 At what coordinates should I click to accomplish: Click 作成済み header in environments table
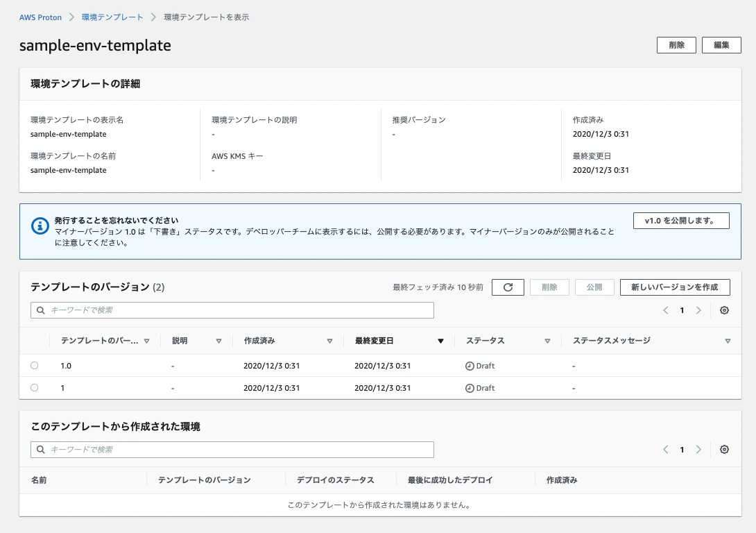click(x=562, y=480)
